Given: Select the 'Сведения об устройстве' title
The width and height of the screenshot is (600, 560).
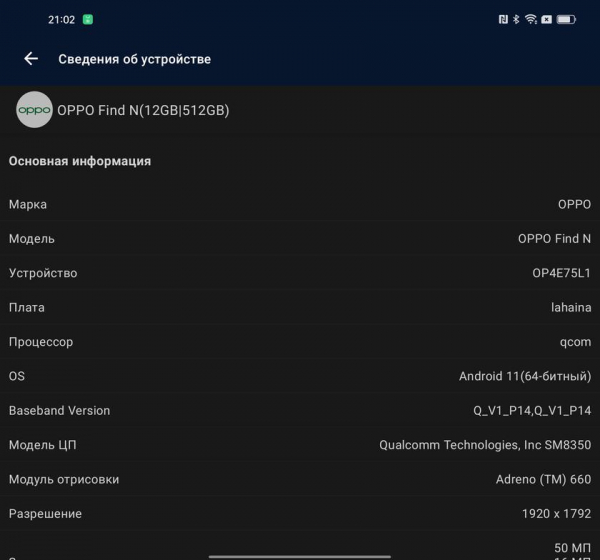Looking at the screenshot, I should pos(135,59).
